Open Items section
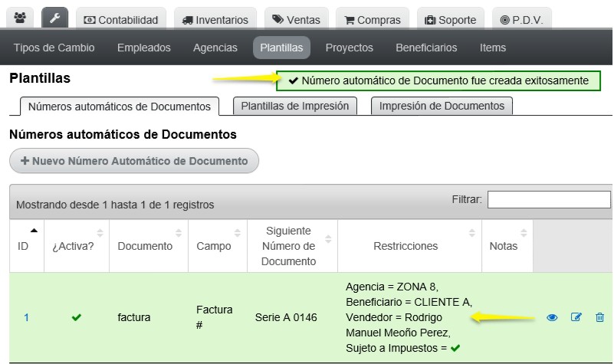Image resolution: width=614 pixels, height=364 pixels. (493, 48)
